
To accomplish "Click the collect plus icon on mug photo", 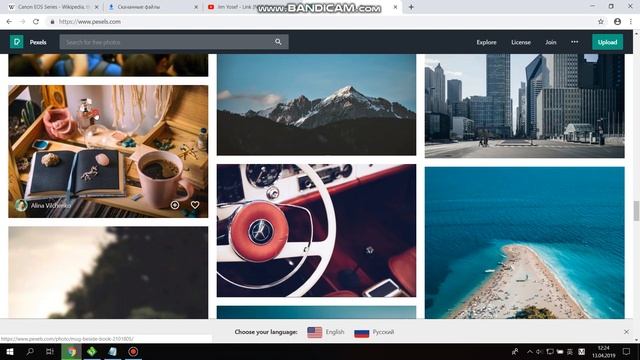I will click(175, 205).
